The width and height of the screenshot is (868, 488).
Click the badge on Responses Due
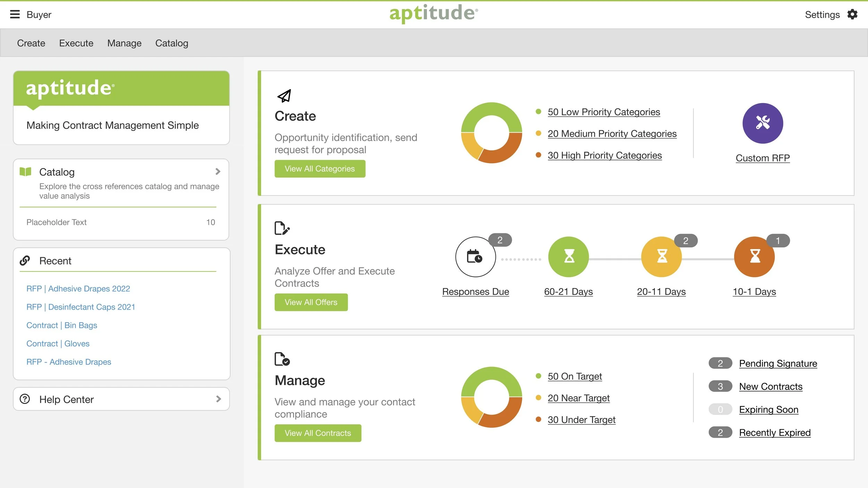[500, 240]
